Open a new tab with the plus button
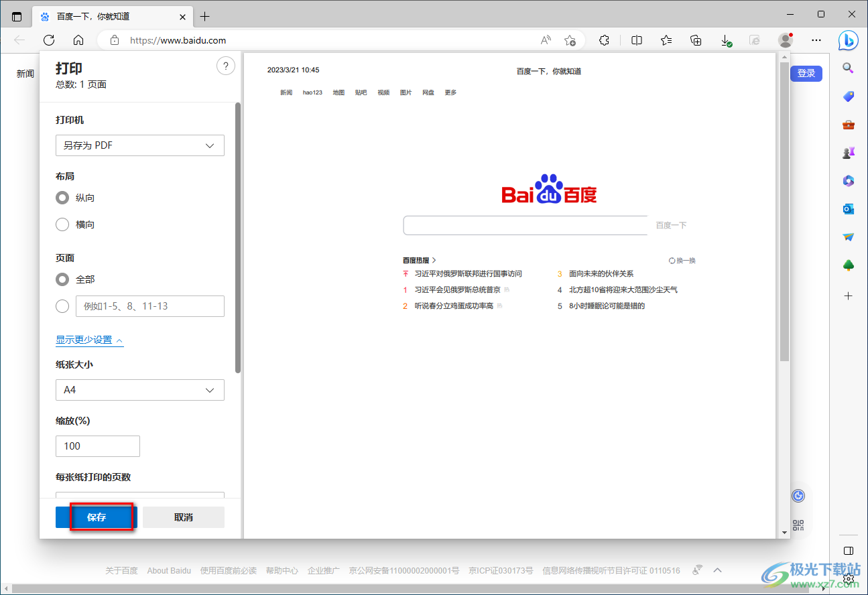868x595 pixels. tap(205, 16)
